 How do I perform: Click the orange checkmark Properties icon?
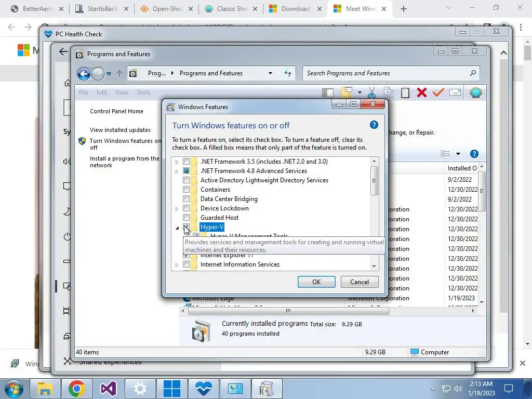(x=438, y=92)
